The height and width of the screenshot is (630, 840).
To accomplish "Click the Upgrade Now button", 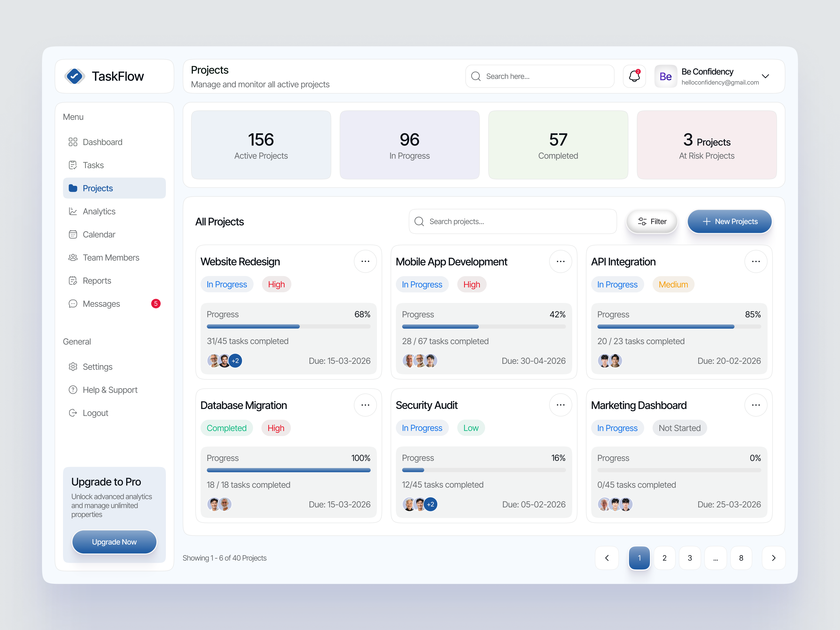I will [x=114, y=542].
